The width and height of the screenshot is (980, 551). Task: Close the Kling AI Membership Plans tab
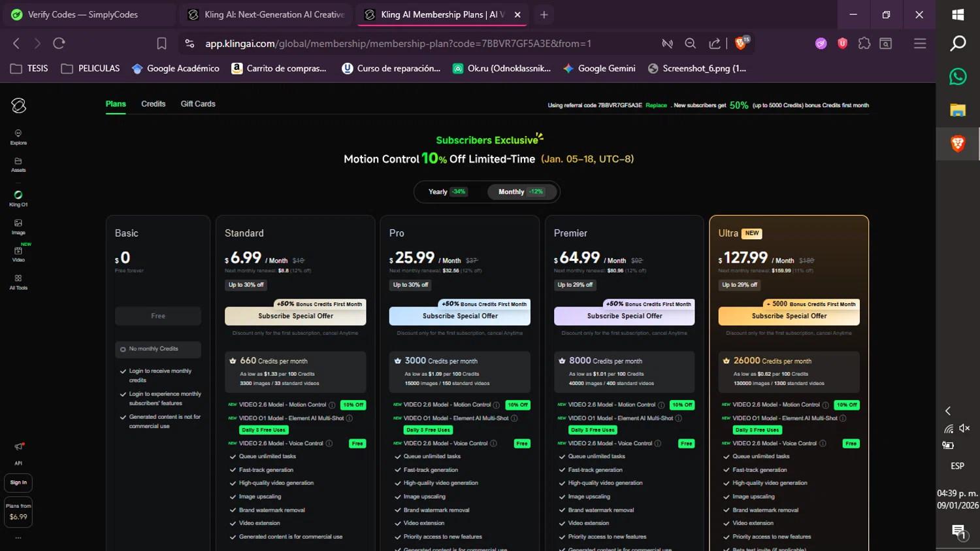coord(517,14)
